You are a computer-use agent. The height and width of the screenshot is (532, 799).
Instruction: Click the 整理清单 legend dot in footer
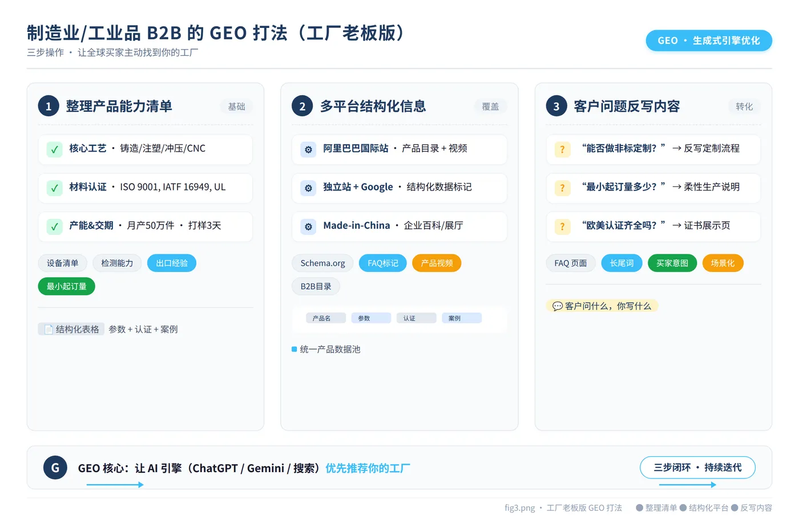[640, 507]
